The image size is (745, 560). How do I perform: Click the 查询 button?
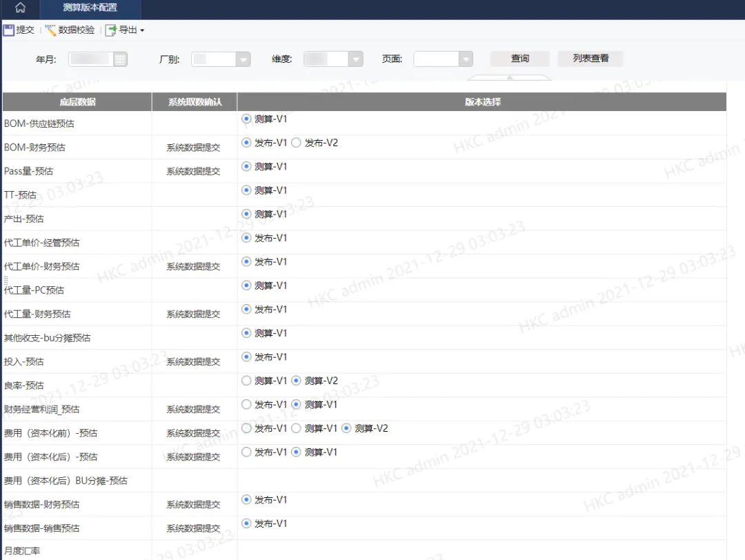[x=520, y=59]
